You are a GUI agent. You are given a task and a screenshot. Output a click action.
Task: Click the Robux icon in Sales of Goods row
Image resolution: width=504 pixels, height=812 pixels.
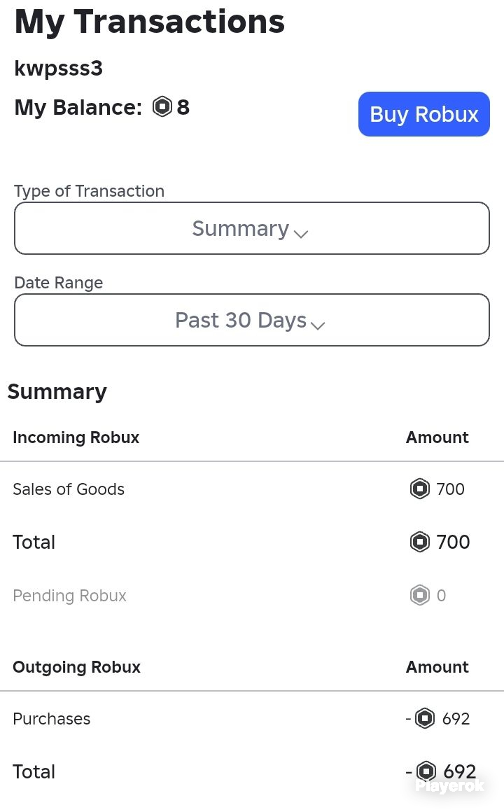pyautogui.click(x=419, y=489)
